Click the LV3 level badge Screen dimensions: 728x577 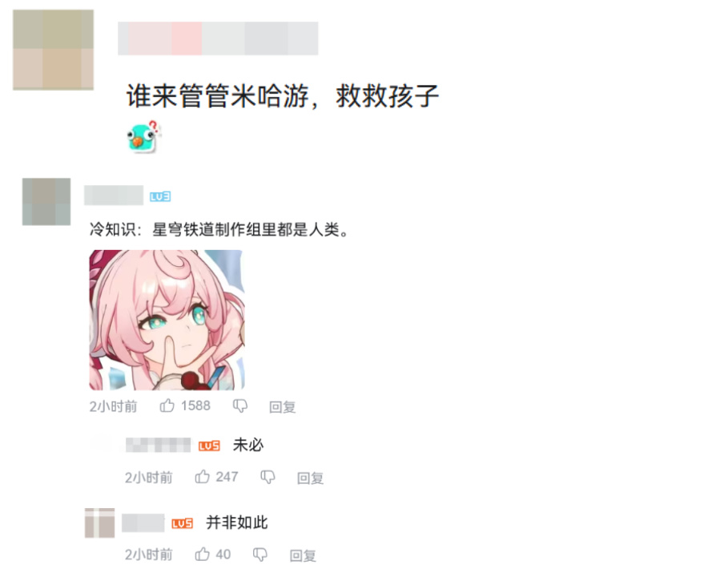coord(160,196)
